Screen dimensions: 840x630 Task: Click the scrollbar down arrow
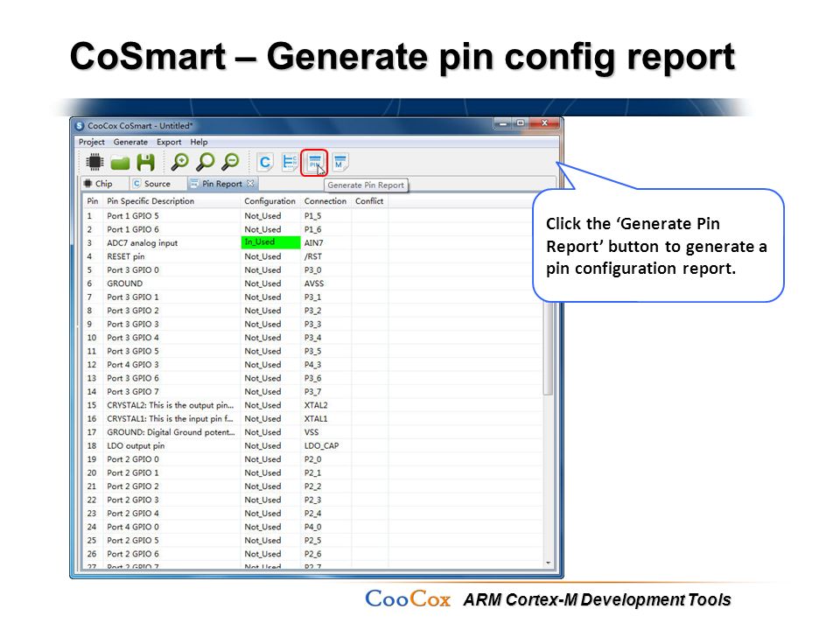pos(548,563)
